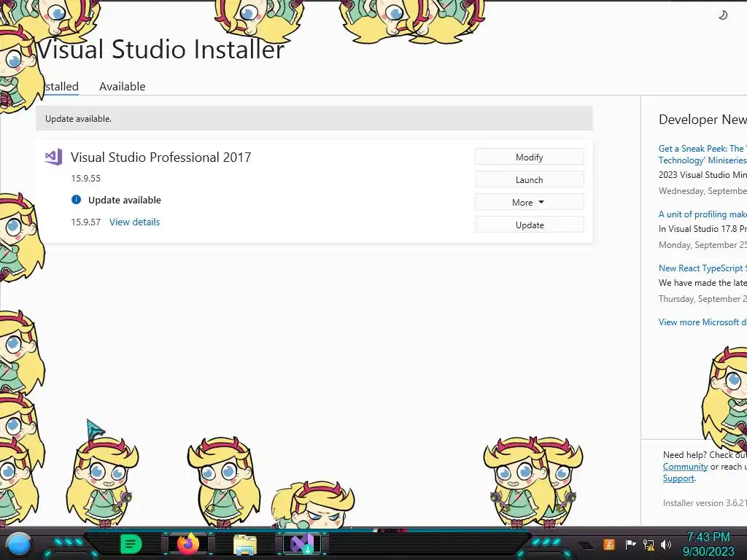Click the Modify button

click(x=530, y=157)
